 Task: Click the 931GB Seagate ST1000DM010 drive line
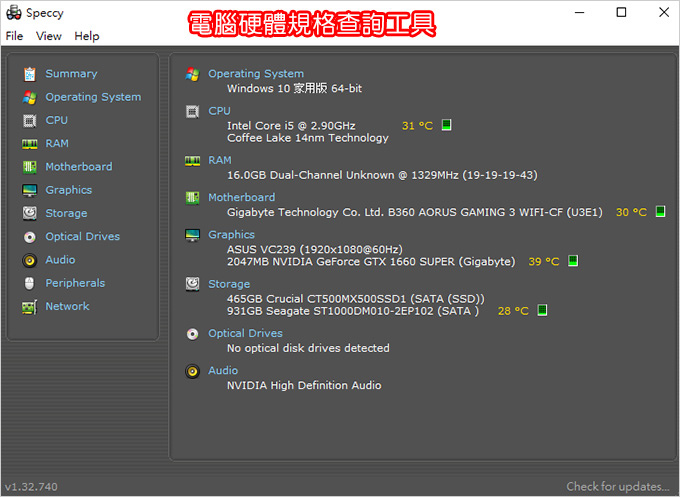coord(353,311)
